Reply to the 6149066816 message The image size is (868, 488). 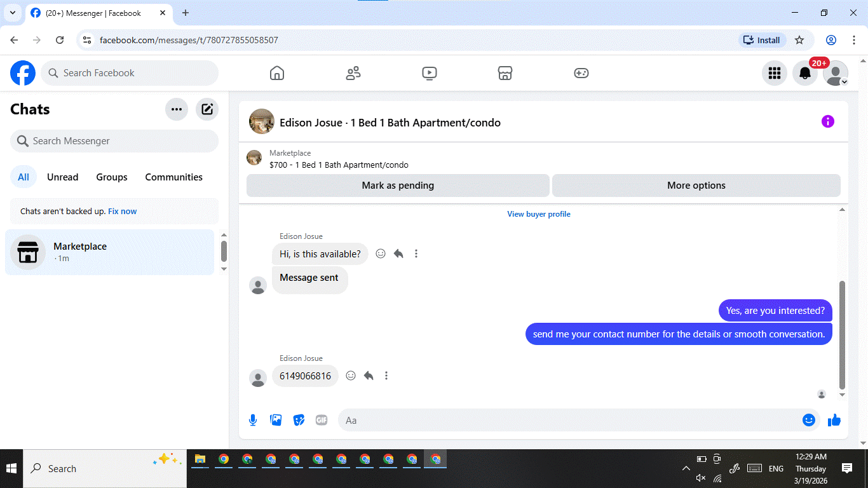(369, 376)
